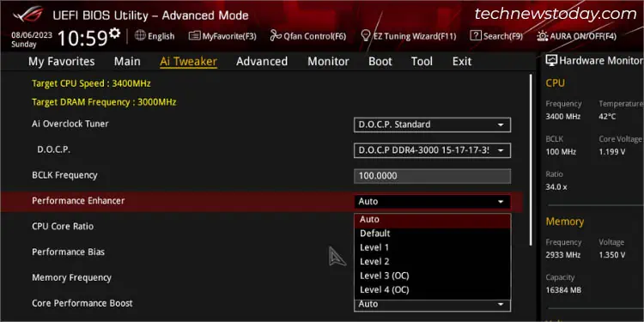This screenshot has width=644, height=322.
Task: Select Level 4 (OC) option
Action: pyautogui.click(x=432, y=289)
